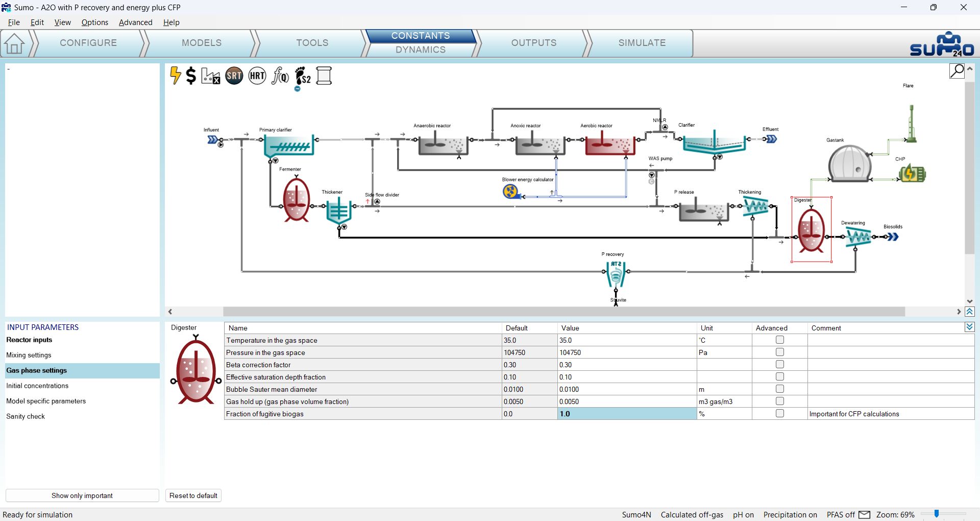The height and width of the screenshot is (521, 980).
Task: Go to the CONFIGURE tab
Action: click(88, 43)
